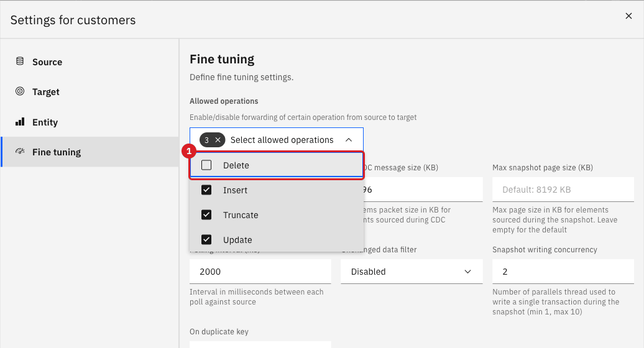Uncheck the Truncate operation checkbox
This screenshot has width=644, height=348.
pyautogui.click(x=206, y=214)
